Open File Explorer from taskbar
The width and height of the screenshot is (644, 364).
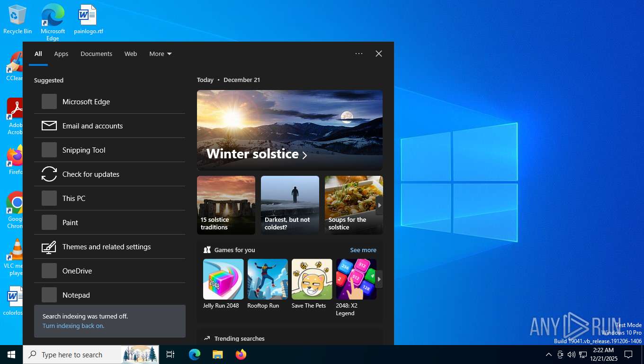pos(217,355)
